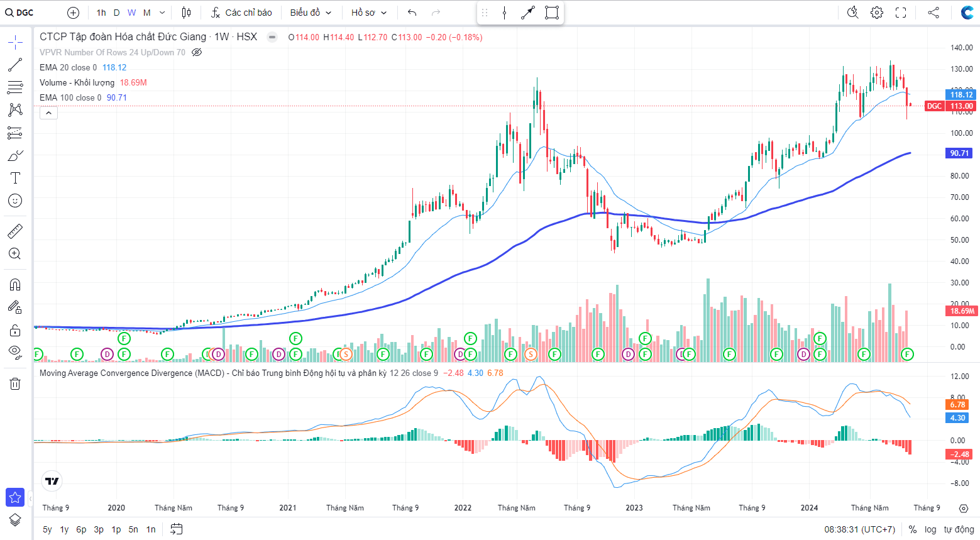Image resolution: width=980 pixels, height=540 pixels.
Task: Open the DGC symbol search
Action: coord(19,13)
